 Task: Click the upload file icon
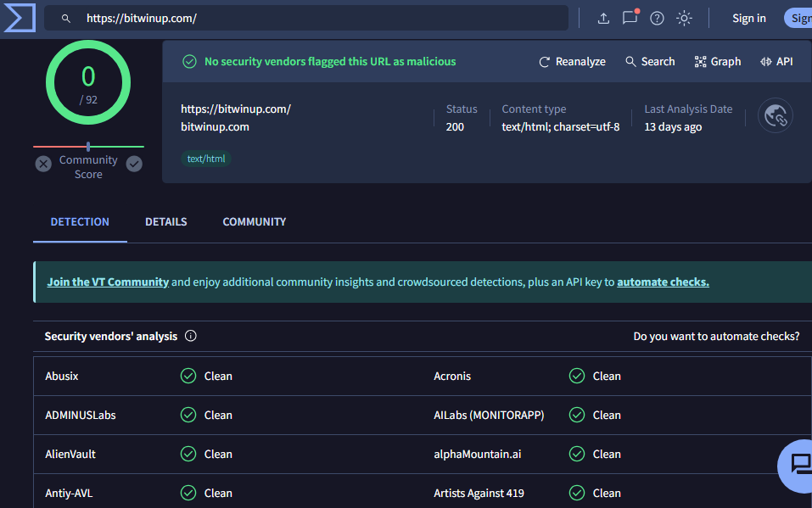tap(603, 19)
